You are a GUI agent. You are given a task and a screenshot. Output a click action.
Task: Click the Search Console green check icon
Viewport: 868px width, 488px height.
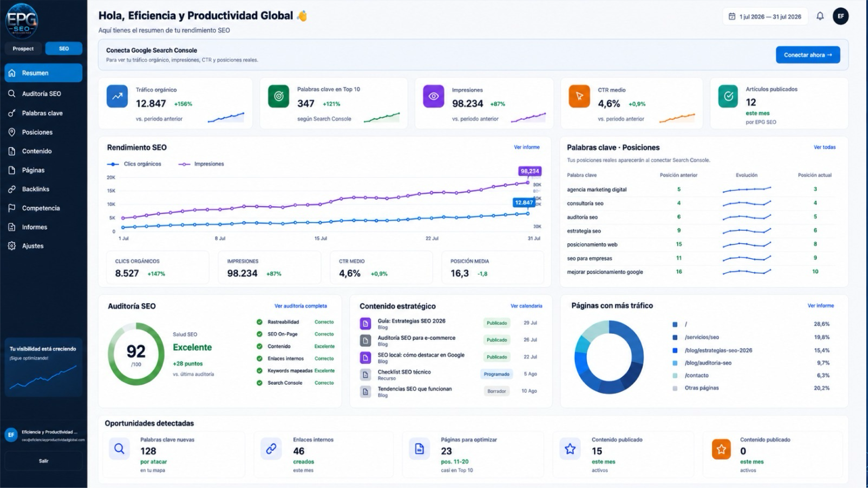(x=259, y=383)
